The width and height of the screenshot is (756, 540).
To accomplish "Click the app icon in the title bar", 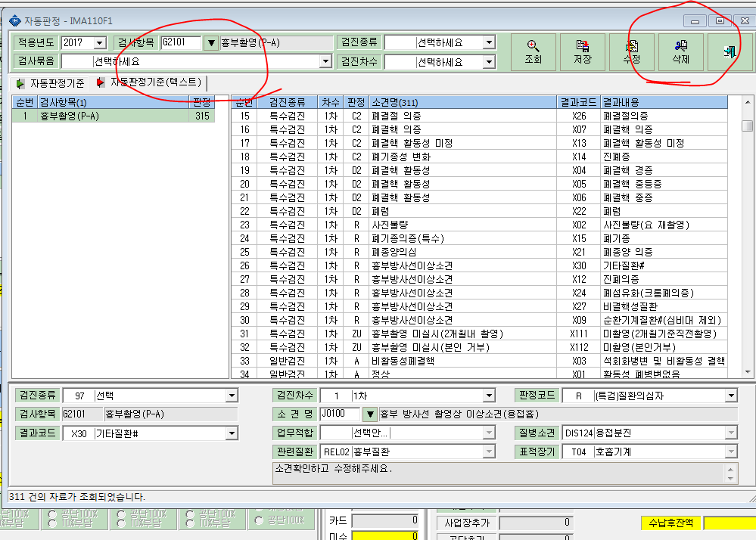I will tap(15, 20).
